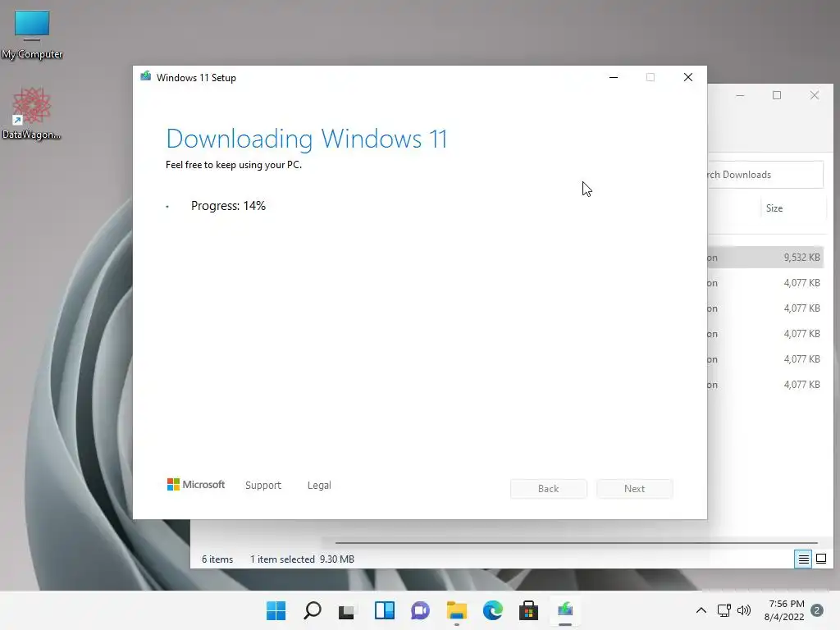840x630 pixels.
Task: Close the File Explorer window
Action: coord(815,95)
